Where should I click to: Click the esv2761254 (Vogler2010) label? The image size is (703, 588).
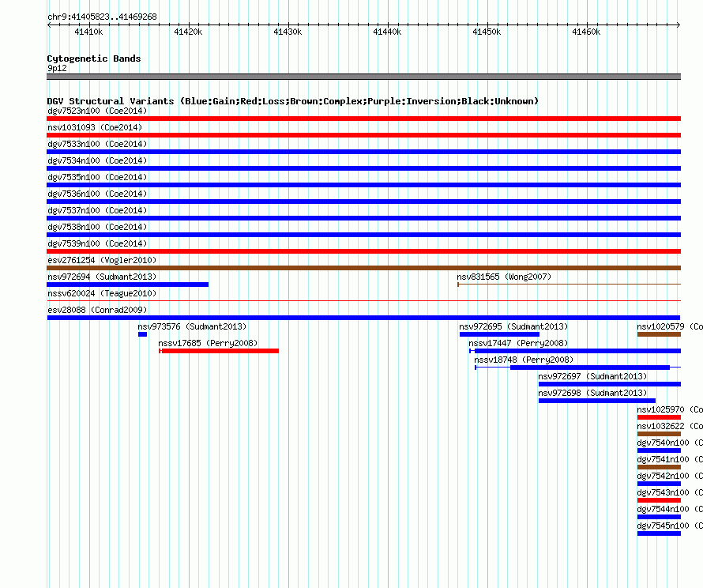tap(102, 260)
